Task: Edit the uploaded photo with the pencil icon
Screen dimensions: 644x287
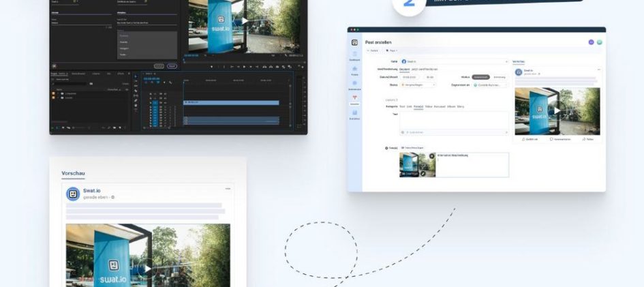Action: pos(423,174)
